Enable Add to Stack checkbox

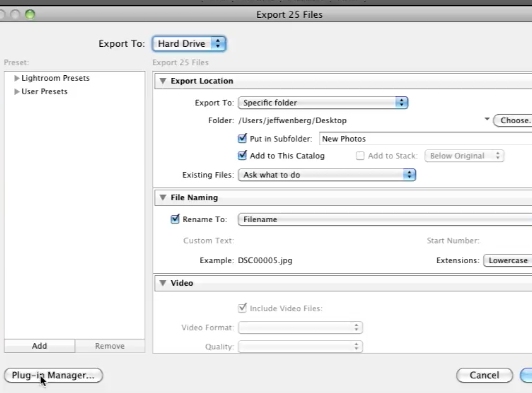tap(360, 156)
